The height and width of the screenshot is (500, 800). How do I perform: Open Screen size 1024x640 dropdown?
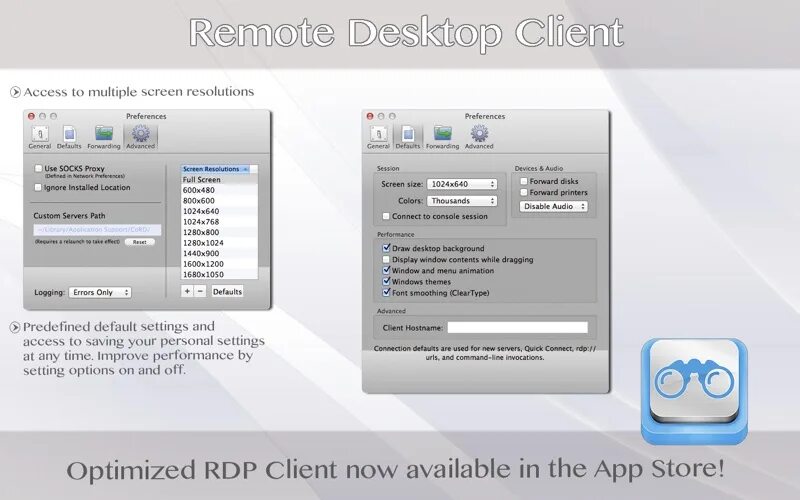click(x=462, y=184)
